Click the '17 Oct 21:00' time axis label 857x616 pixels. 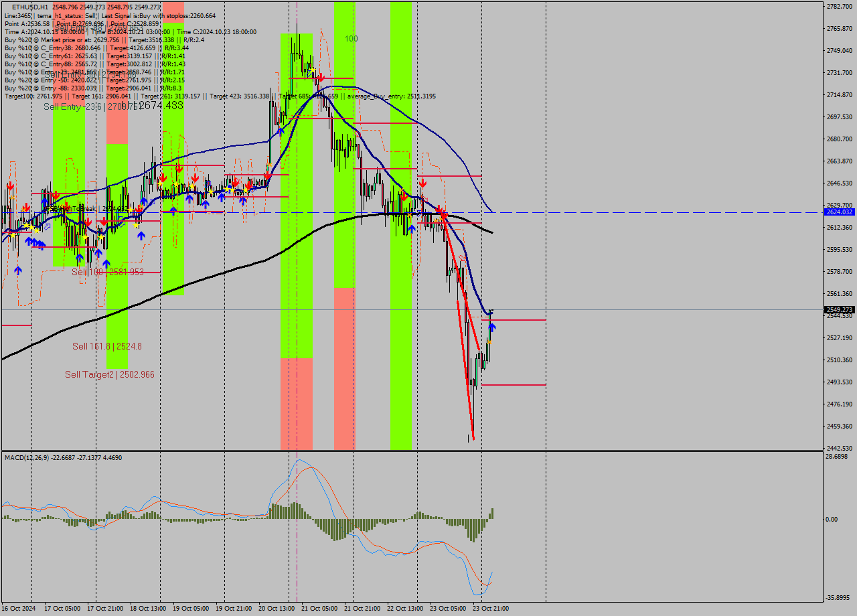pyautogui.click(x=105, y=609)
